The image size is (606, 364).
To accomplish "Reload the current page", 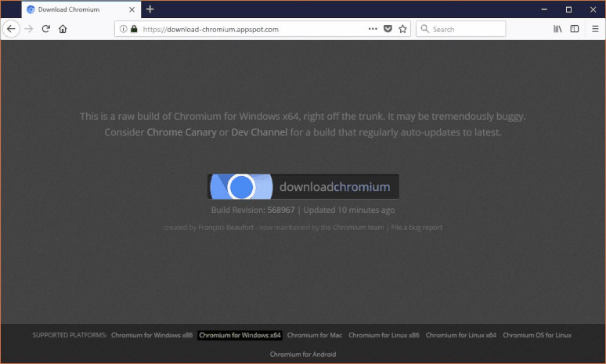I will (x=45, y=29).
